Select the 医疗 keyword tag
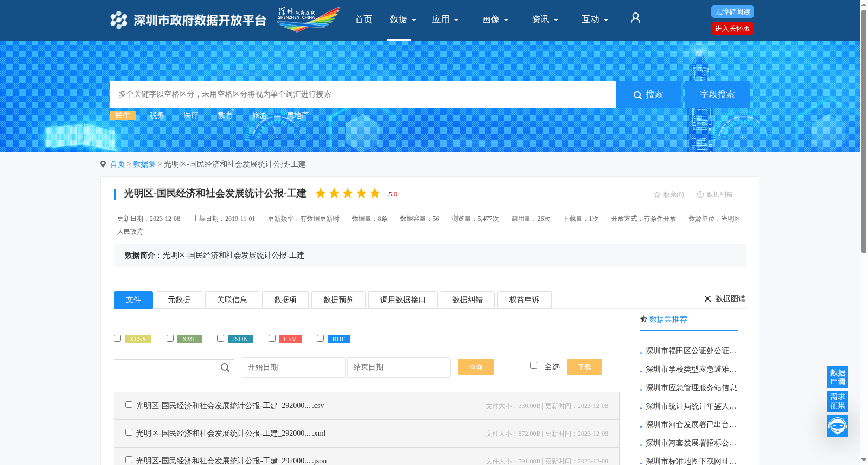 coord(191,115)
